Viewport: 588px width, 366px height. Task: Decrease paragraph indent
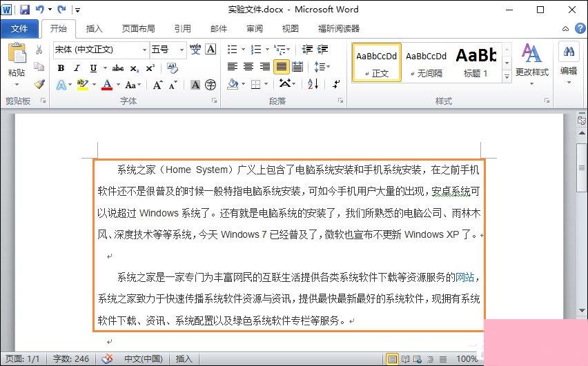coord(307,49)
